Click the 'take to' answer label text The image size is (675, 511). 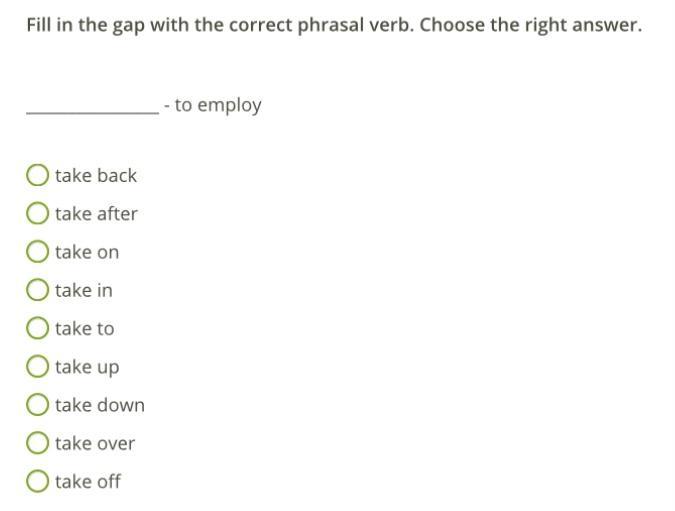coord(85,328)
